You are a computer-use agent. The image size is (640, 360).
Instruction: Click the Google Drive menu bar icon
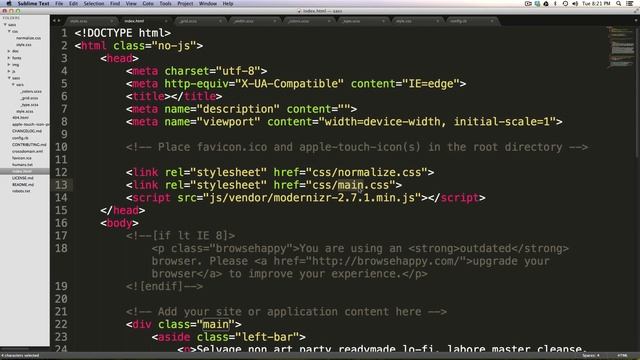546,3
